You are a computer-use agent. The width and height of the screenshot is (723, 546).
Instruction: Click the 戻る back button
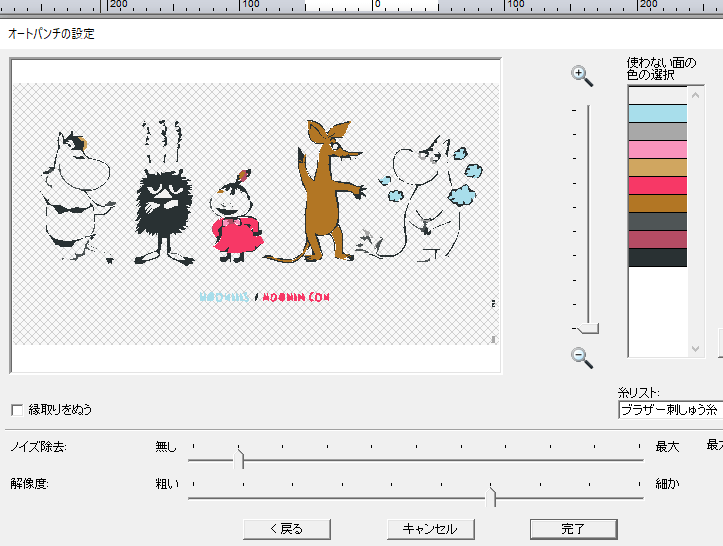286,529
